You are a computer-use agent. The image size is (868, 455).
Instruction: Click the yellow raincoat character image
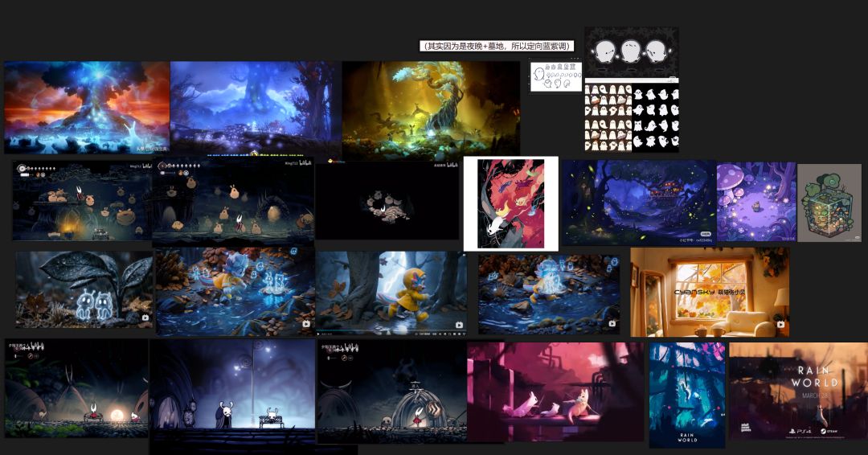[x=391, y=293]
